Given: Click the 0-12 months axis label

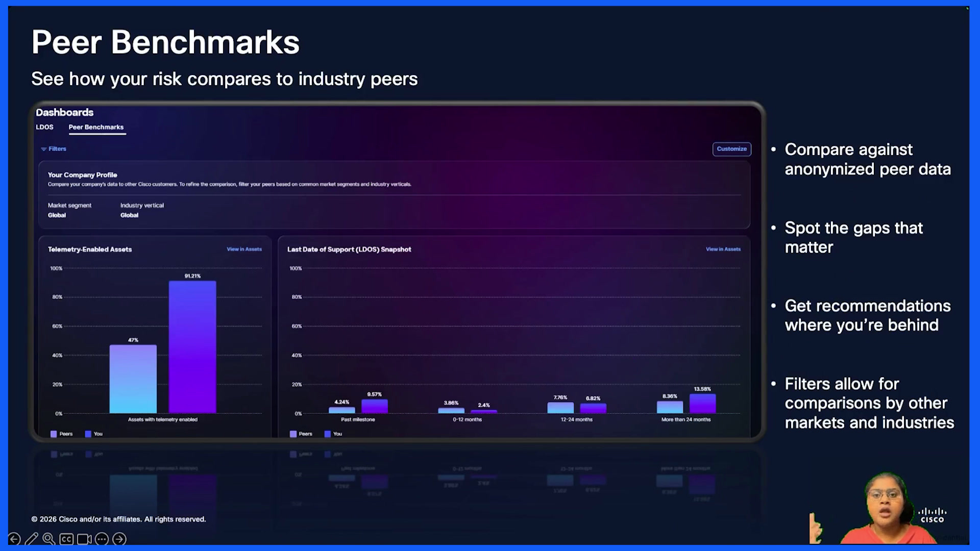Looking at the screenshot, I should (x=467, y=420).
